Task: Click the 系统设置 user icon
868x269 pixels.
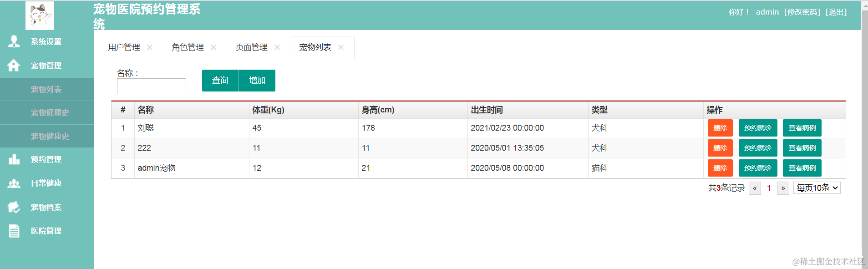Action: click(x=14, y=41)
